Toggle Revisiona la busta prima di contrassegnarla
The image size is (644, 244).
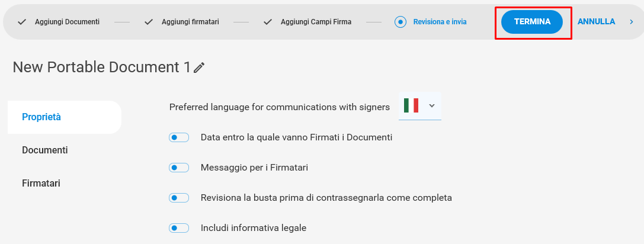pyautogui.click(x=179, y=198)
